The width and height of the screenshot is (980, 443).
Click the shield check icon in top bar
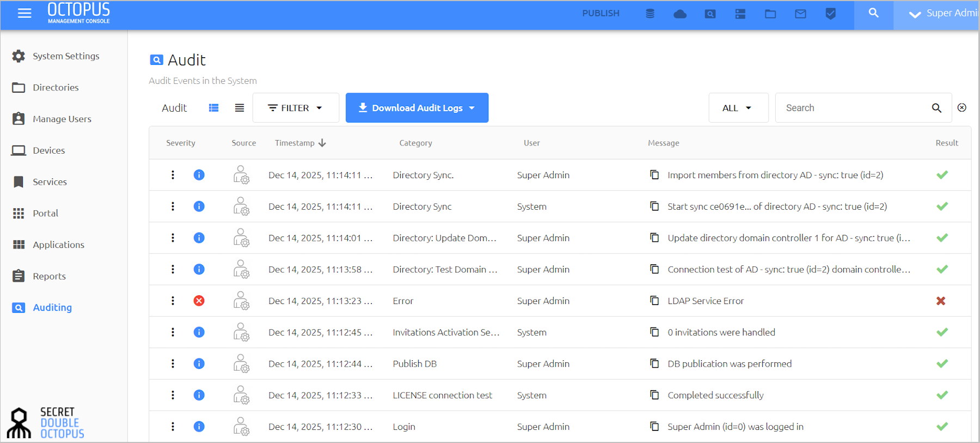click(830, 14)
